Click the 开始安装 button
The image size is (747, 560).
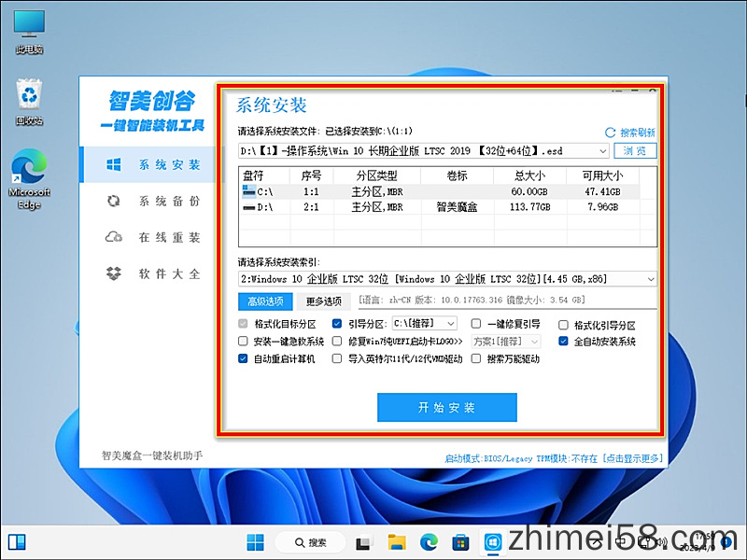pyautogui.click(x=447, y=407)
